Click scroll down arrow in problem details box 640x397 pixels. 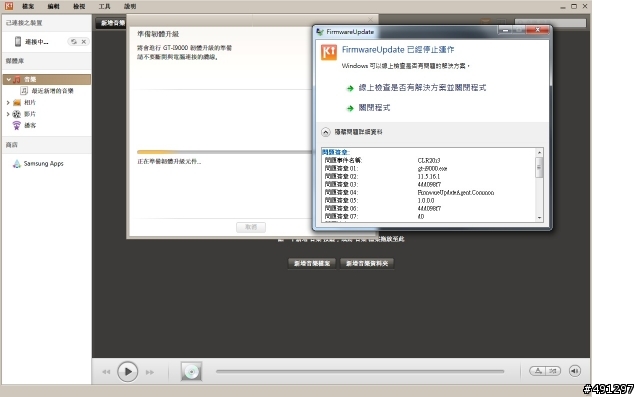539,218
